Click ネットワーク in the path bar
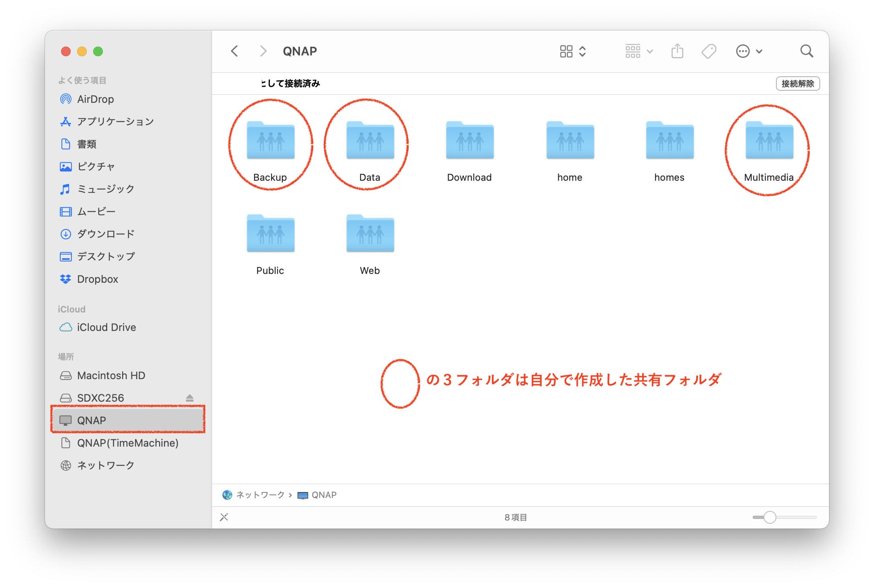The image size is (874, 588). tap(260, 495)
